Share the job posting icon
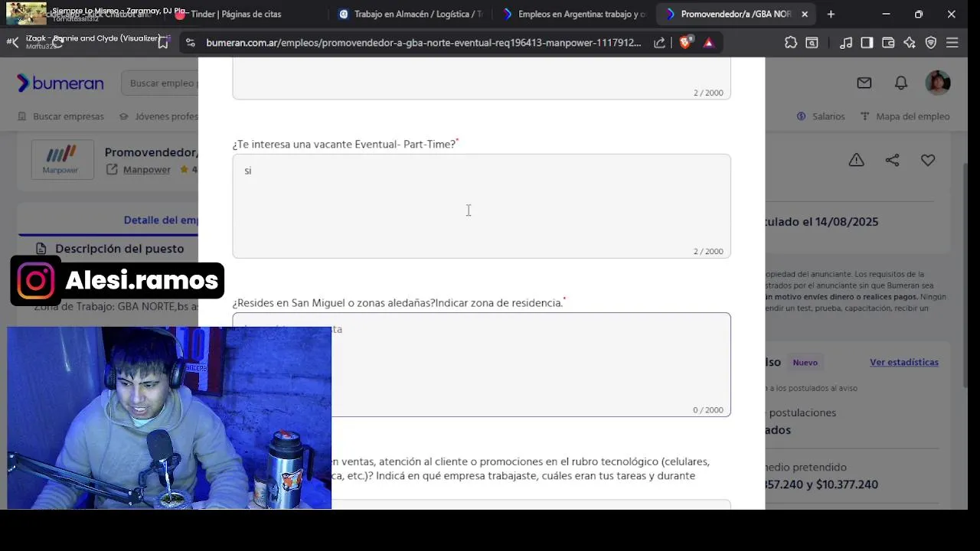980x551 pixels. coord(892,160)
